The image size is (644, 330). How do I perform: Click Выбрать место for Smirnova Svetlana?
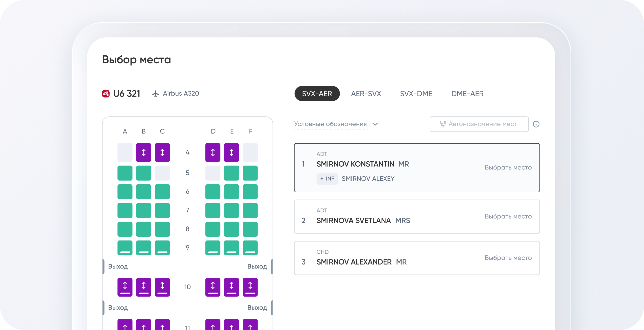[x=508, y=216]
